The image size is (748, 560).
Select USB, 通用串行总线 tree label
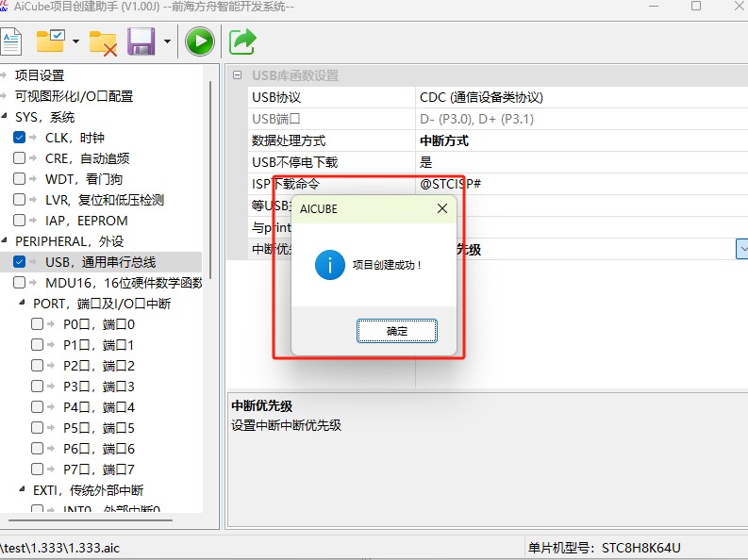(x=101, y=262)
